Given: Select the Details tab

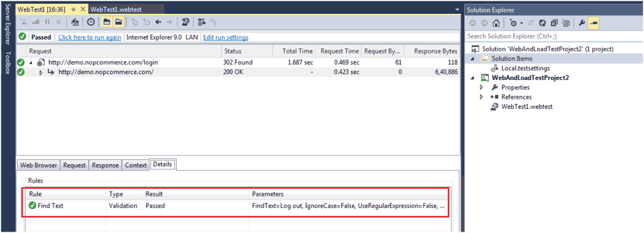Looking at the screenshot, I should click(x=163, y=164).
